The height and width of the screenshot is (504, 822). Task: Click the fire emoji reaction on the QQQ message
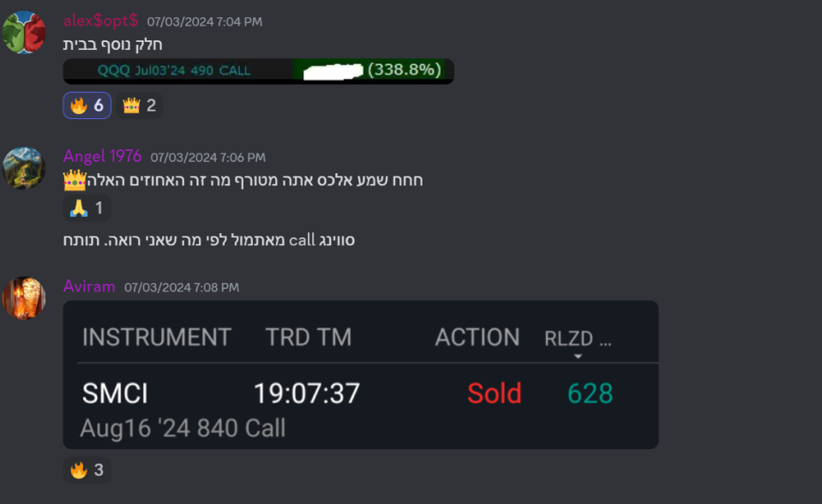click(86, 105)
